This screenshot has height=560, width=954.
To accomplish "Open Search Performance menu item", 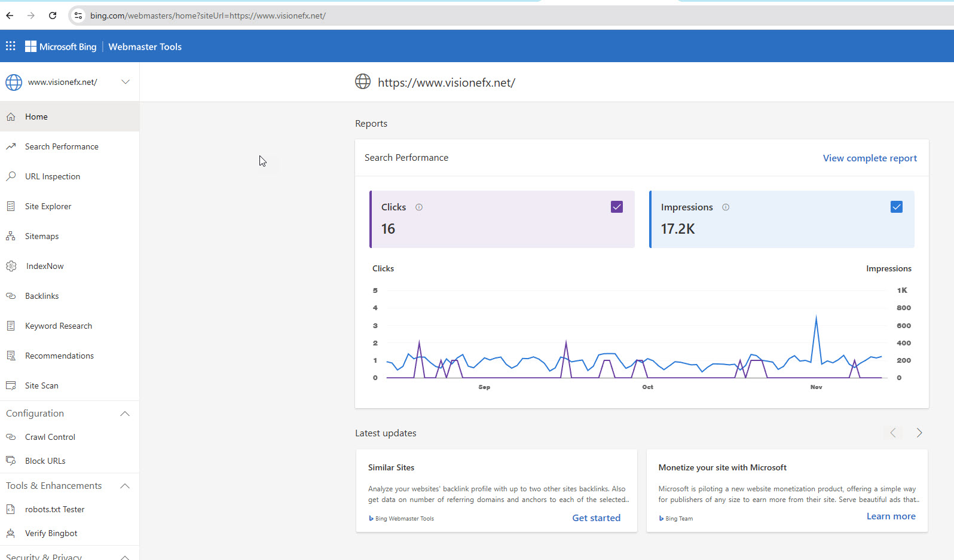I will (69, 146).
